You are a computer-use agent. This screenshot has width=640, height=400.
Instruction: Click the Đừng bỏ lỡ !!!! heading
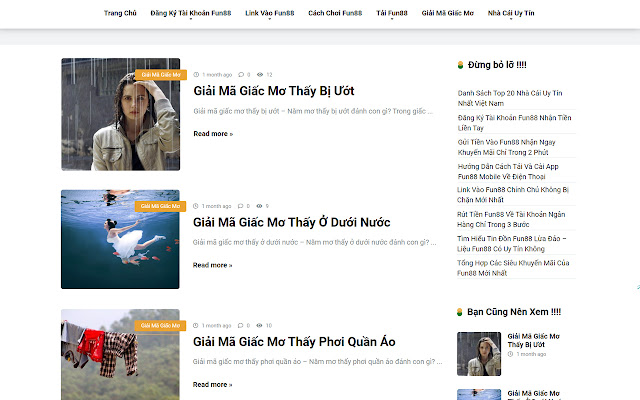click(497, 65)
